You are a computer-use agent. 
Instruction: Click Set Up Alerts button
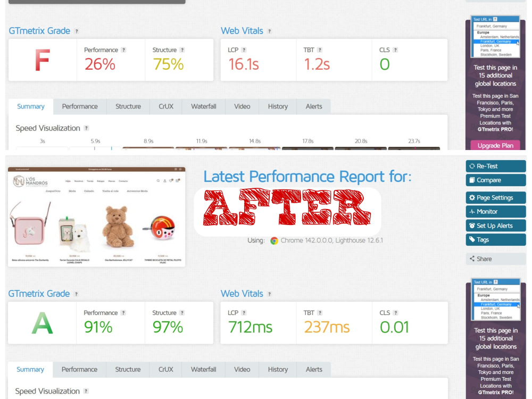click(x=496, y=226)
